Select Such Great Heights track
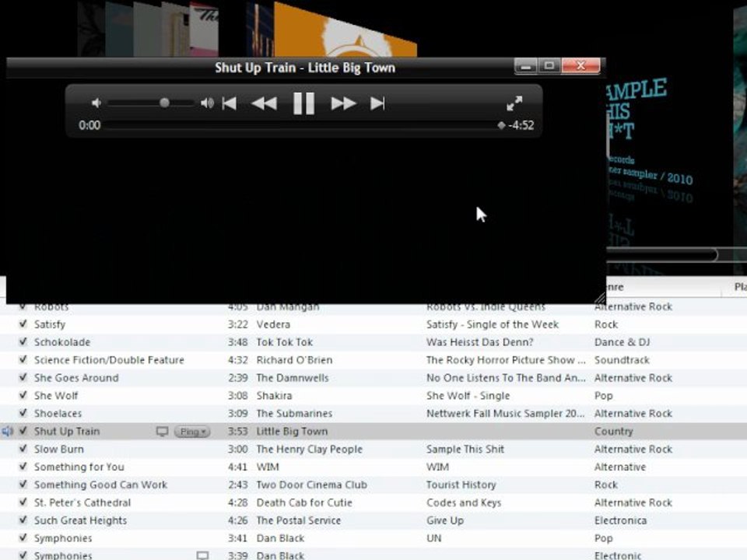This screenshot has width=747, height=560. pyautogui.click(x=80, y=520)
